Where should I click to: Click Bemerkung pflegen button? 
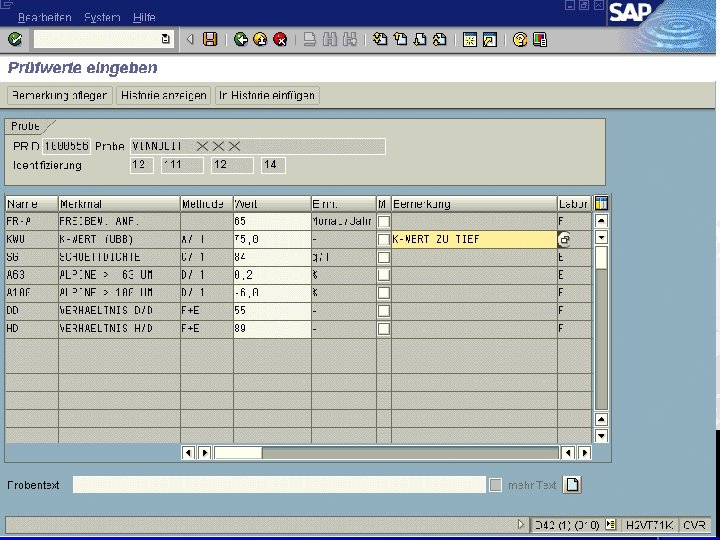pyautogui.click(x=60, y=96)
